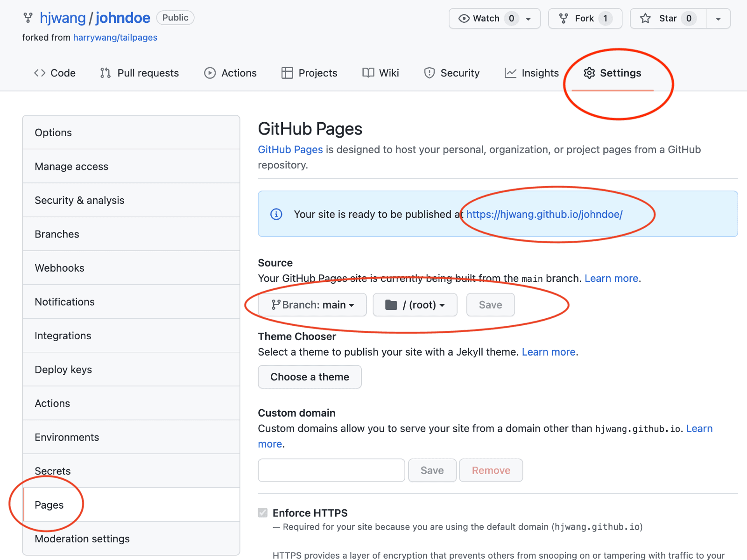The width and height of the screenshot is (747, 560).
Task: Open Branches in the settings sidebar
Action: point(57,234)
